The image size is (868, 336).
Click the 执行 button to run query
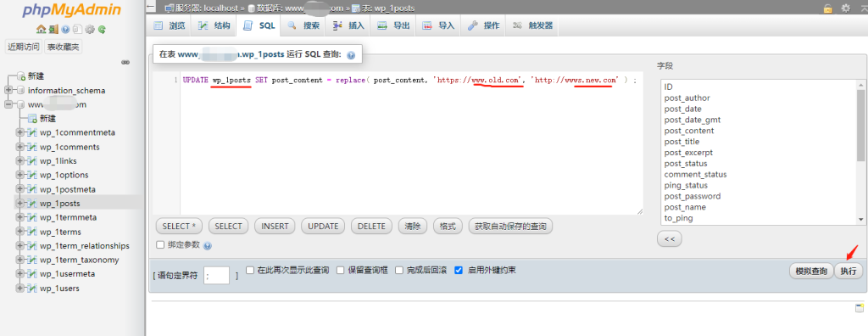click(849, 272)
